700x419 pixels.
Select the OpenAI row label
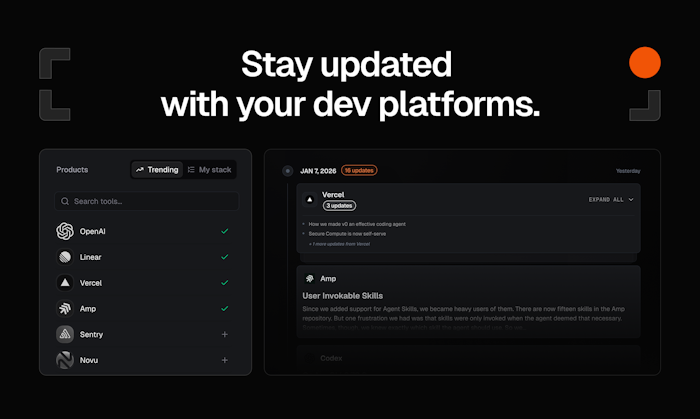tap(92, 231)
